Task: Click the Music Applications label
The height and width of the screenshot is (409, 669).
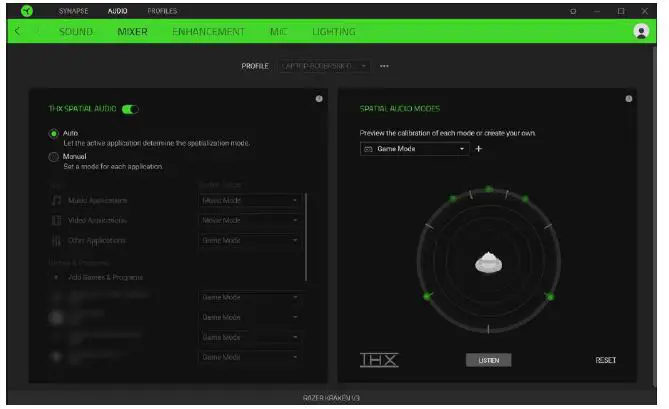Action: 98,200
